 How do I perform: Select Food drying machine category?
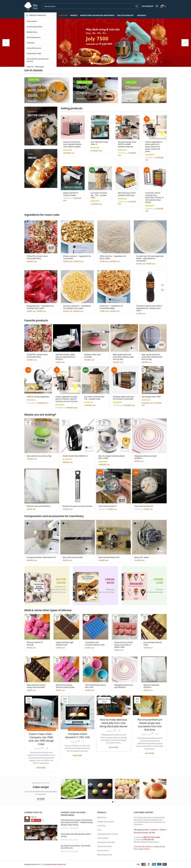point(35,26)
